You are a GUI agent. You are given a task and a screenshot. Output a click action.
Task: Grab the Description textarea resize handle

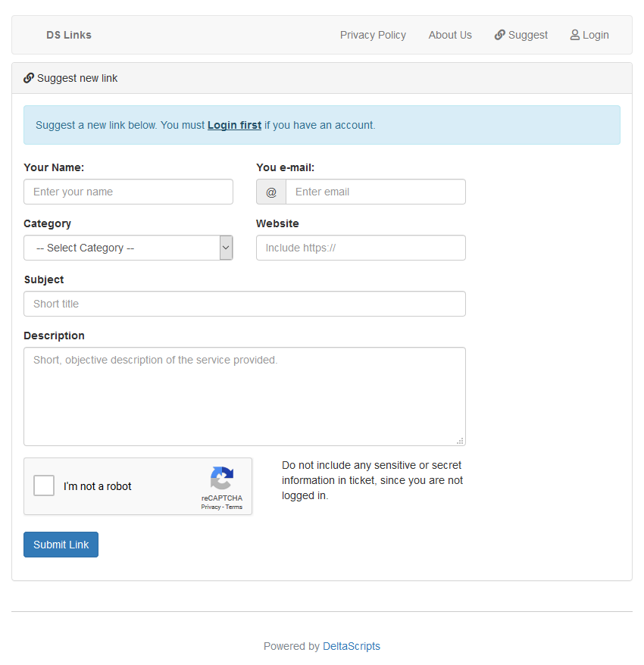(x=461, y=441)
